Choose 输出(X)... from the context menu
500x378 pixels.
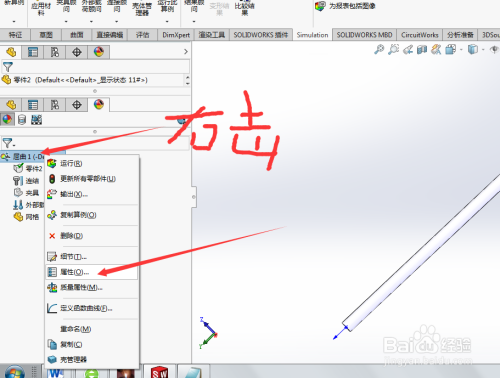pos(92,194)
